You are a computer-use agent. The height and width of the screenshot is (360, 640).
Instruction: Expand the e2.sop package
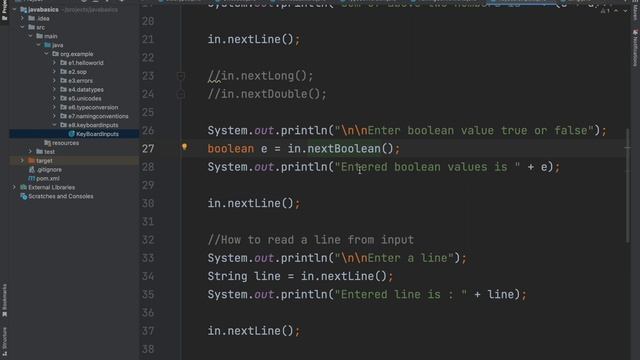(54, 72)
